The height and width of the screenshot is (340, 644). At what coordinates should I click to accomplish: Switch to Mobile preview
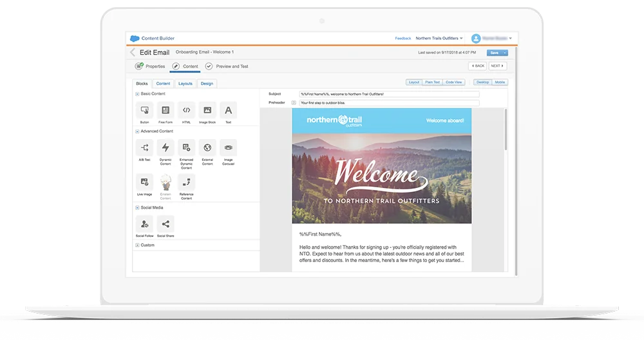coord(500,82)
